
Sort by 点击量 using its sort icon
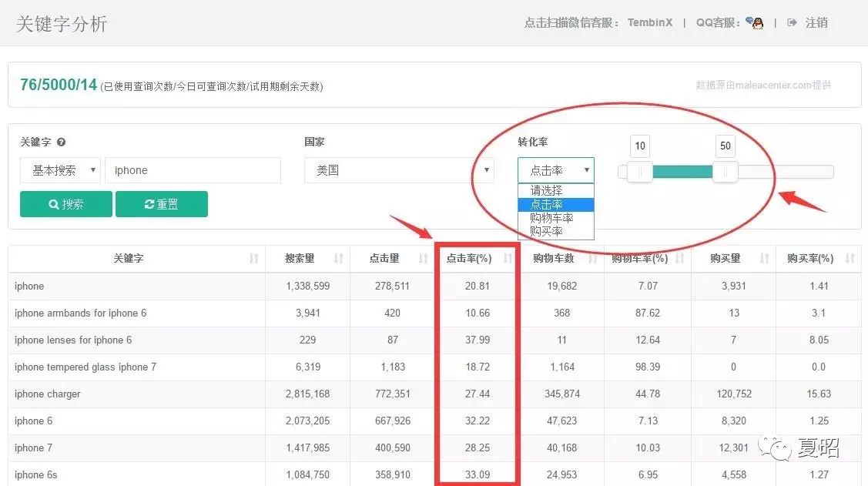pyautogui.click(x=424, y=259)
